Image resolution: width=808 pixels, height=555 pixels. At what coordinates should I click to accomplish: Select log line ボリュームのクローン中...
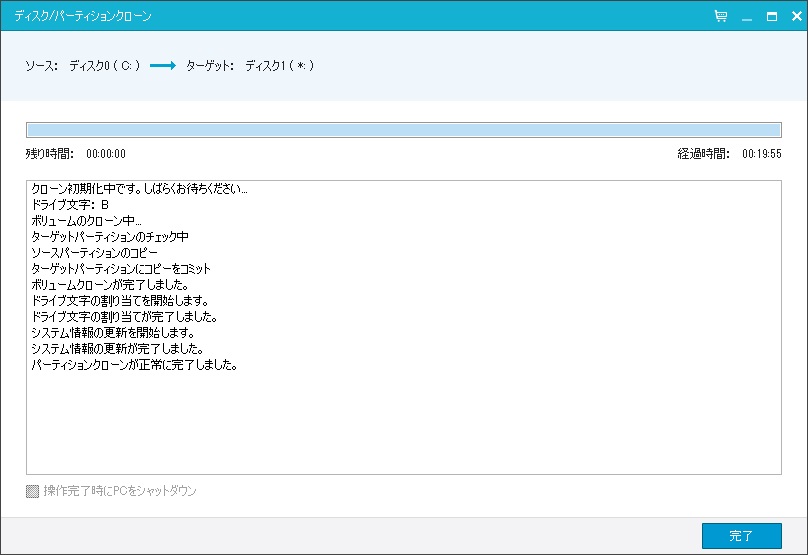click(86, 221)
